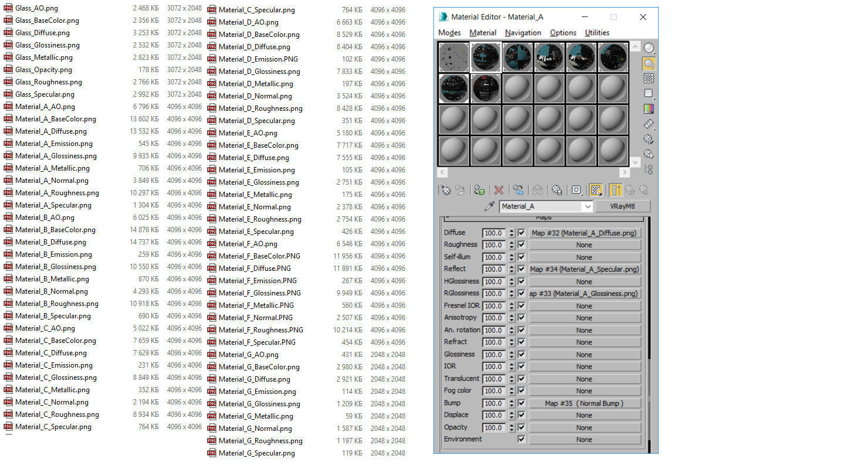The height and width of the screenshot is (469, 868).
Task: Click the Make Material Copy icon
Action: (518, 190)
